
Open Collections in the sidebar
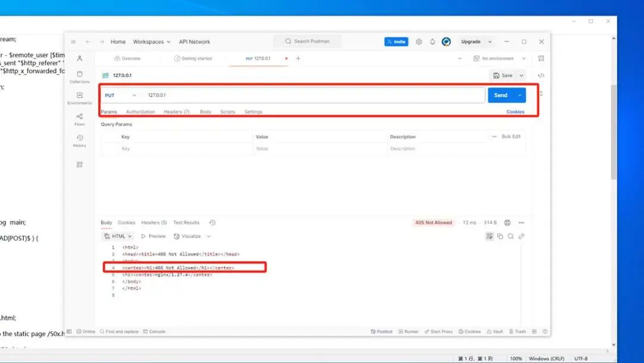[x=80, y=77]
